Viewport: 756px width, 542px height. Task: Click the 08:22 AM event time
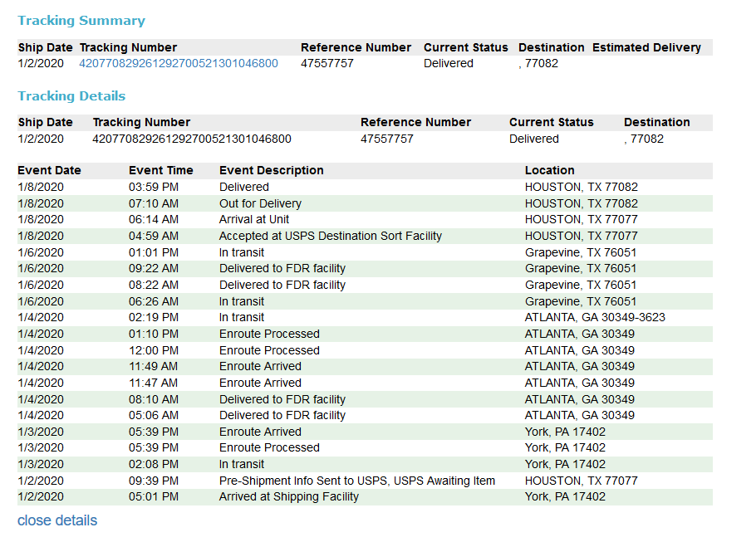(x=154, y=285)
